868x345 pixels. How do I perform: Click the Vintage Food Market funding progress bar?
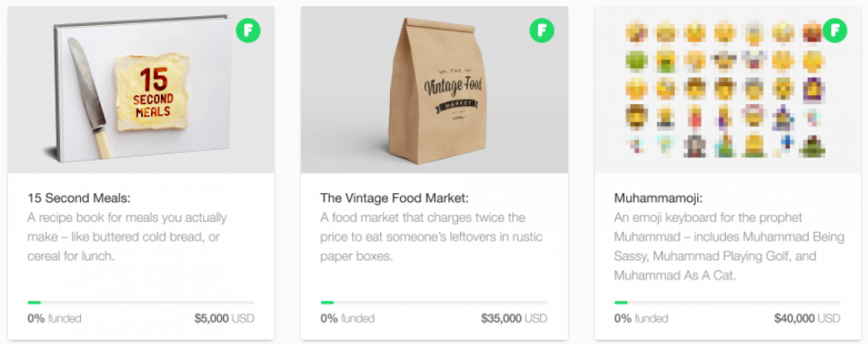434,302
